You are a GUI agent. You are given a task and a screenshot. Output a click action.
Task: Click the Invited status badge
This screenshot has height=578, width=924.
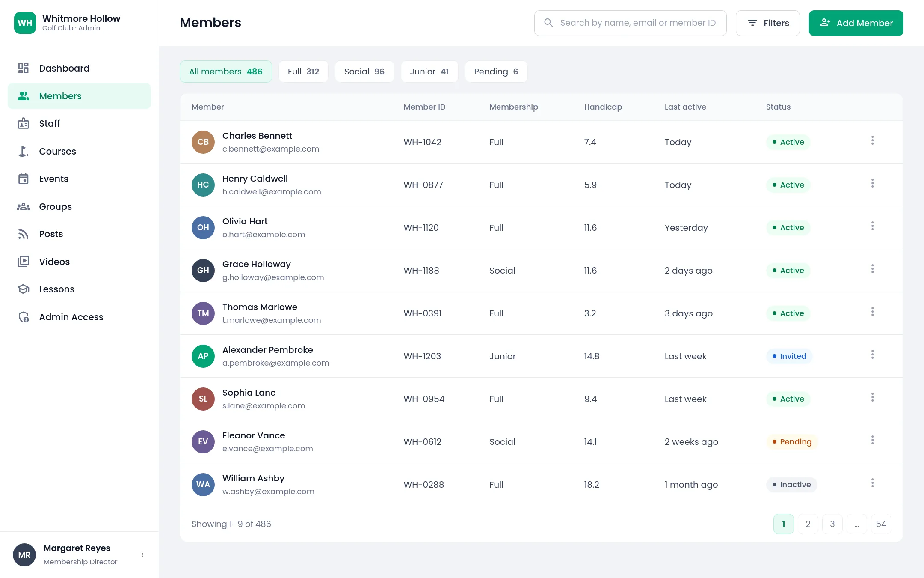coord(789,356)
